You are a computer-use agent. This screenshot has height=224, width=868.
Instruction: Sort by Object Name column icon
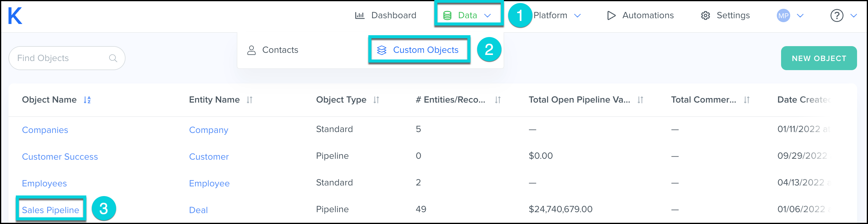click(87, 100)
